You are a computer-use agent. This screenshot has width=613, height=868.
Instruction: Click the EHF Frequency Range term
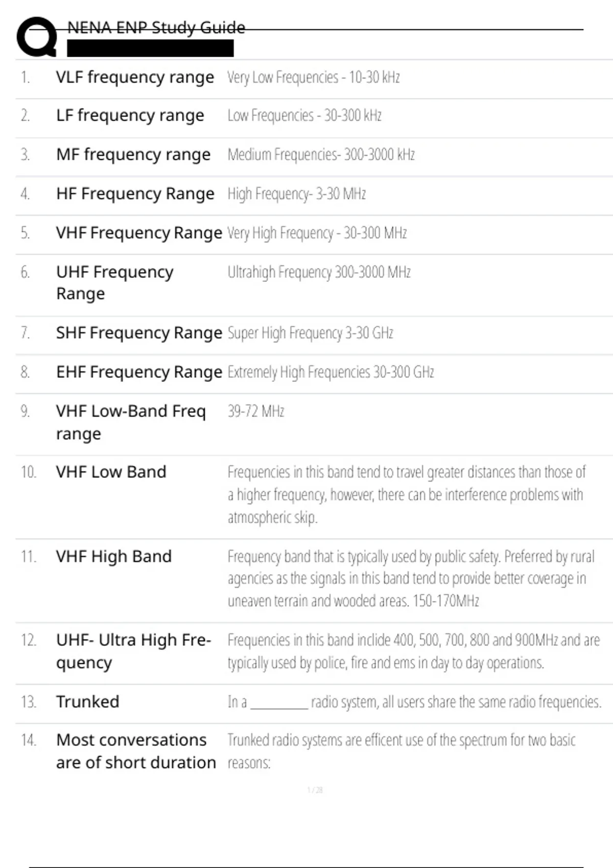click(x=139, y=372)
